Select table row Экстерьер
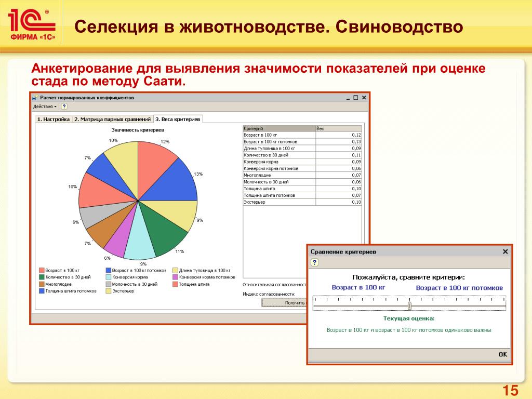Screen dimensions: 532x399 (x=302, y=202)
